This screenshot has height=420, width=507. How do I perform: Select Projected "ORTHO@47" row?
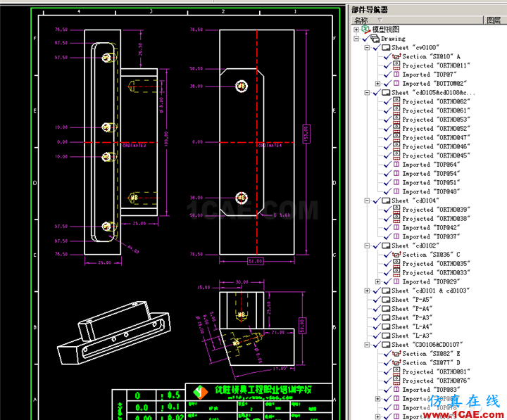[436, 138]
